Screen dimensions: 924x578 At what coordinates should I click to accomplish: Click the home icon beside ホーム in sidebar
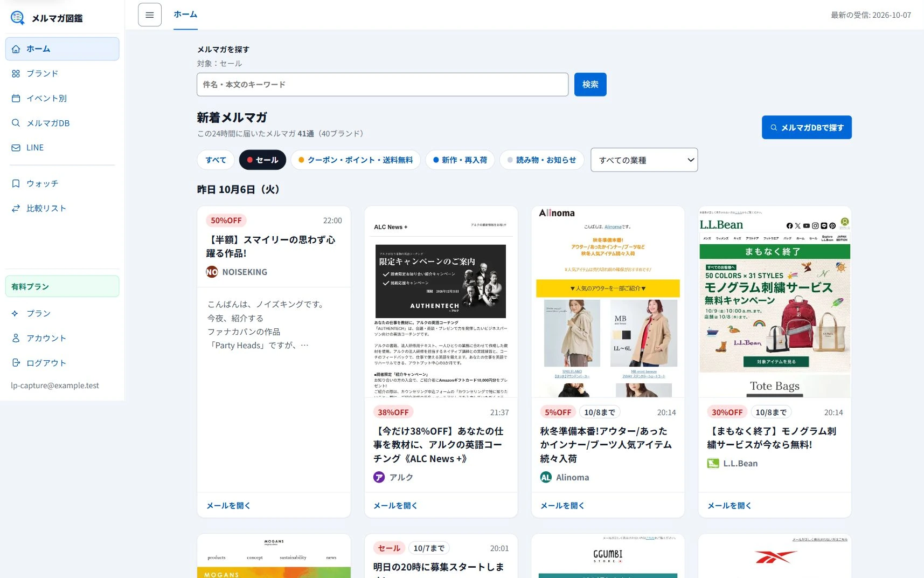16,49
